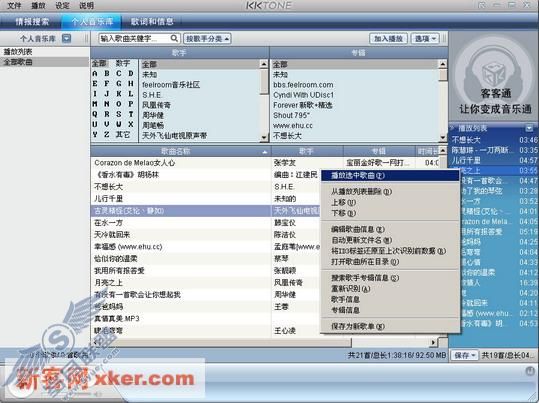Select album bbs.feelroom.com
This screenshot has height=403, width=539.
pos(355,85)
